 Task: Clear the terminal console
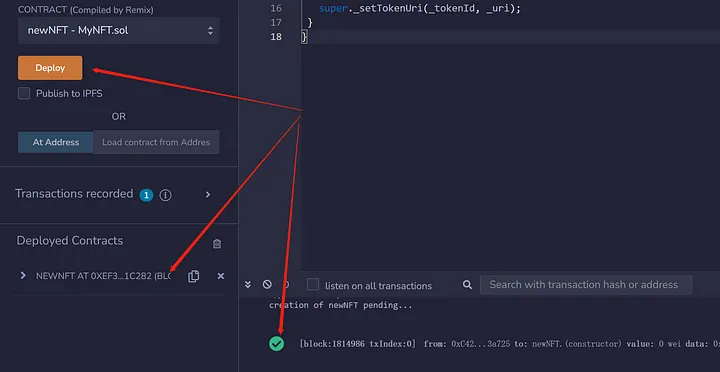click(x=267, y=285)
